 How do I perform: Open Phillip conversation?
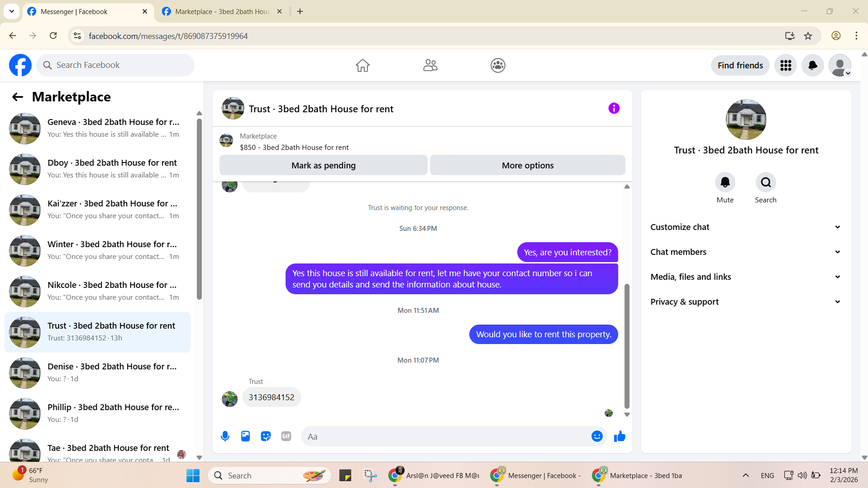(x=97, y=413)
